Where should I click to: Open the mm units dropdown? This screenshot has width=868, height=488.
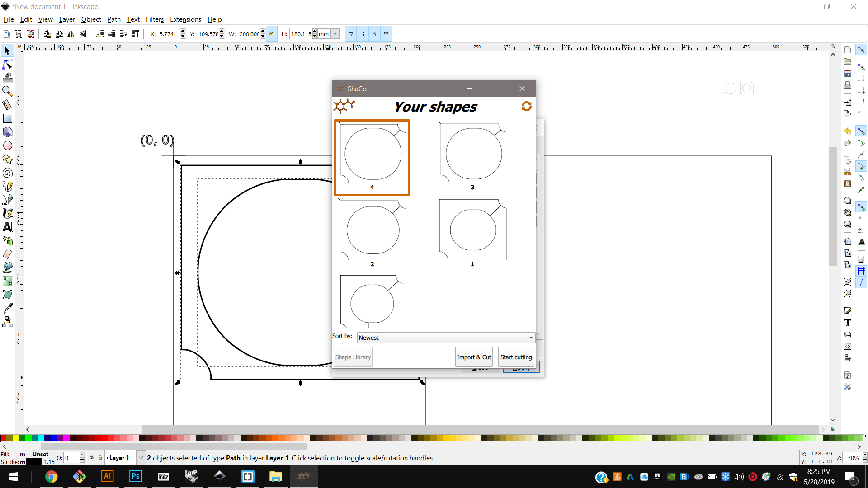coord(335,34)
